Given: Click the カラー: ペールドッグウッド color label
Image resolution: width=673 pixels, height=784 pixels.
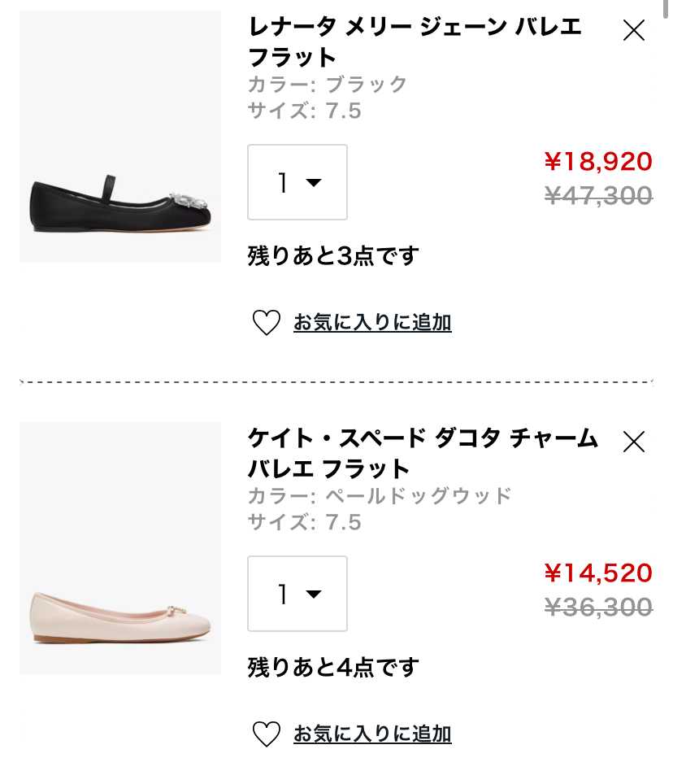Looking at the screenshot, I should pos(380,496).
